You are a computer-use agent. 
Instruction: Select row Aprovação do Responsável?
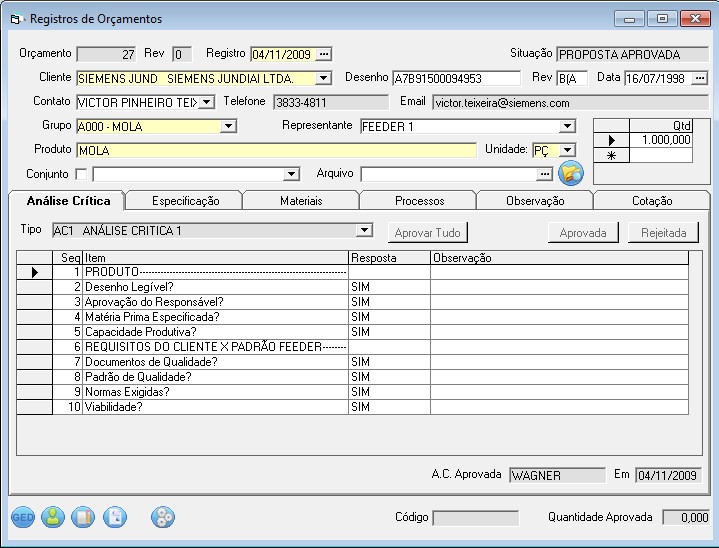(352, 302)
